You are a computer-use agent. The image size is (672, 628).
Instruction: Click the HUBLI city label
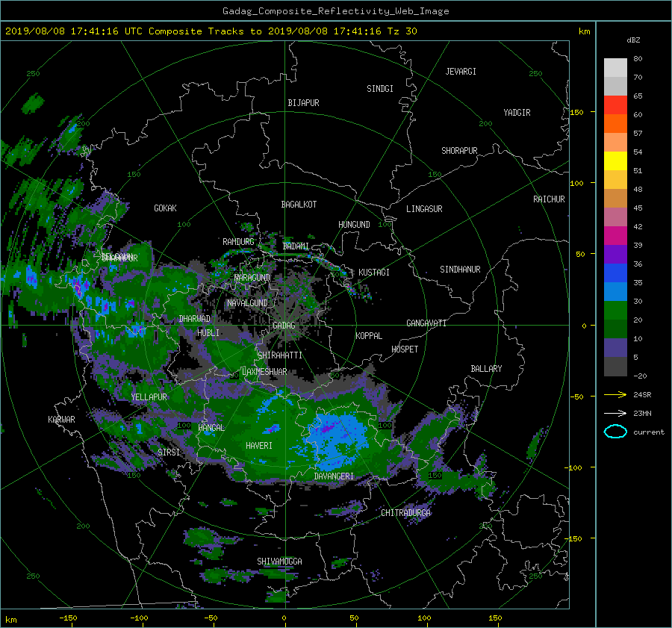(x=208, y=333)
